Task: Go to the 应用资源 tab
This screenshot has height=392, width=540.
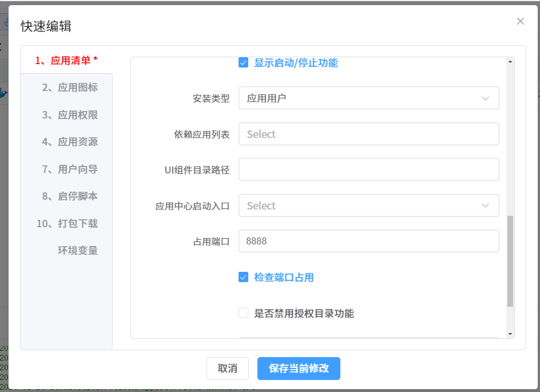Action: pos(70,142)
